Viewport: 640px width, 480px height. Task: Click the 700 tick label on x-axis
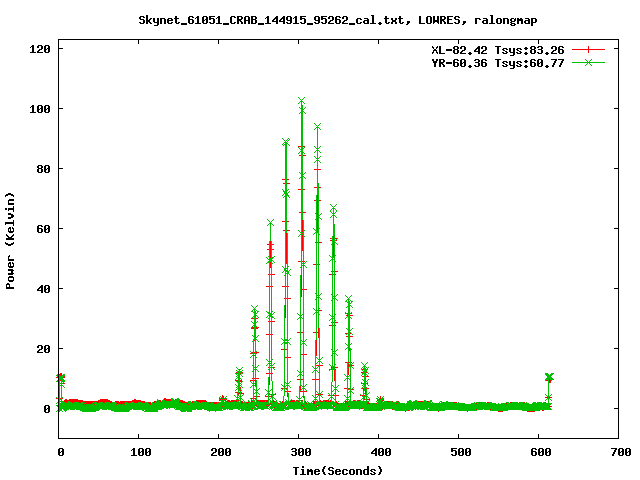click(x=618, y=452)
